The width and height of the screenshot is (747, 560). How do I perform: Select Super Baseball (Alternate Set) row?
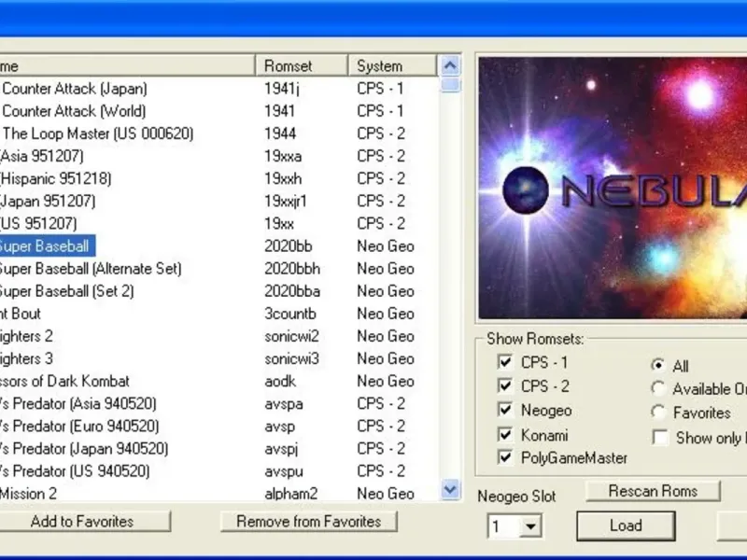coord(218,269)
